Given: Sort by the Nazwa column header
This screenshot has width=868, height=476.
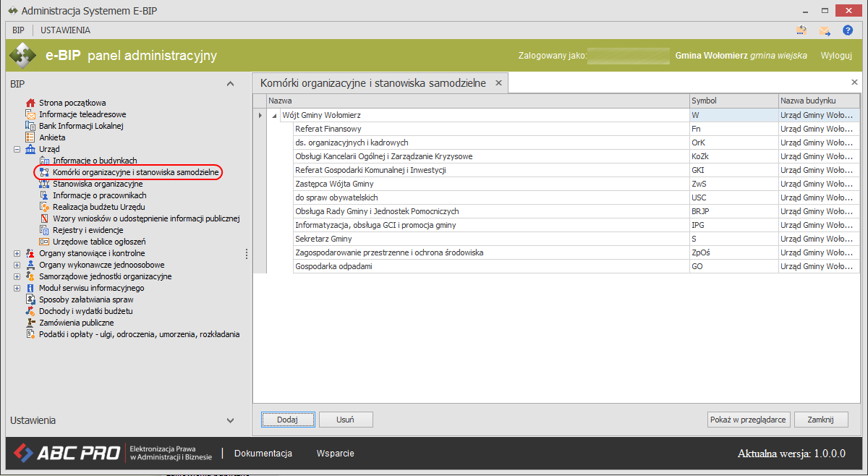Looking at the screenshot, I should coord(477,101).
